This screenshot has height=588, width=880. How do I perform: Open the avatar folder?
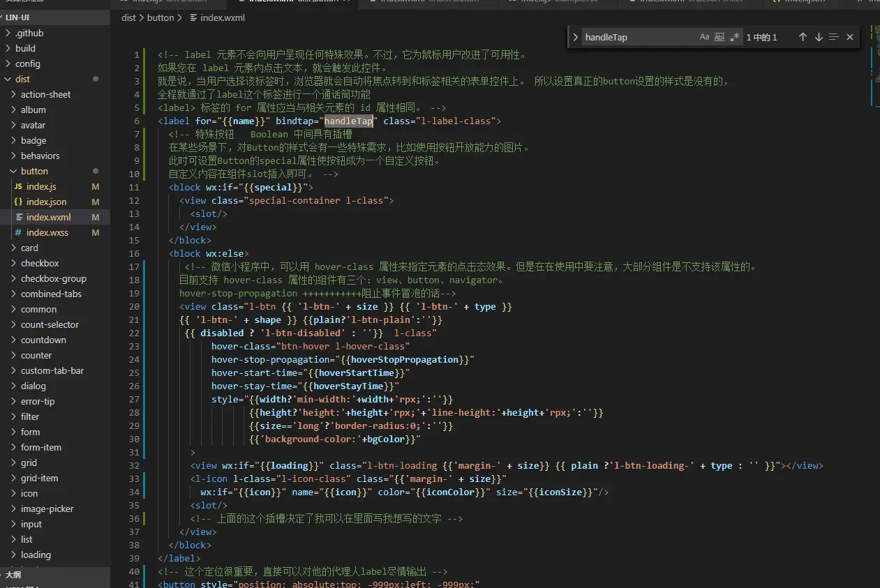(55, 125)
